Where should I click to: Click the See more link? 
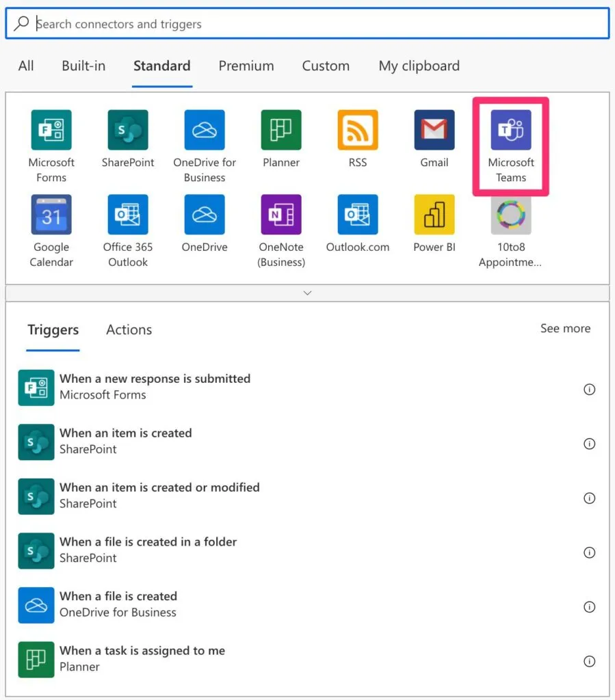(x=565, y=329)
